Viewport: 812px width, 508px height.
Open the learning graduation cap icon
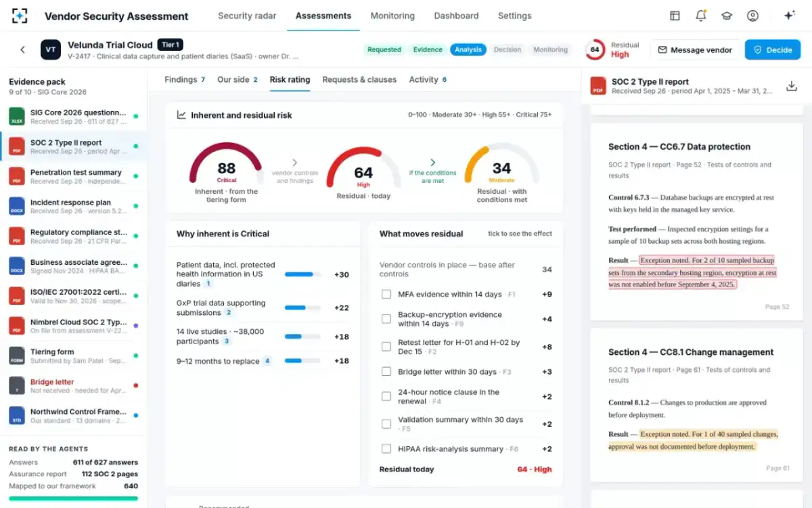pos(727,16)
